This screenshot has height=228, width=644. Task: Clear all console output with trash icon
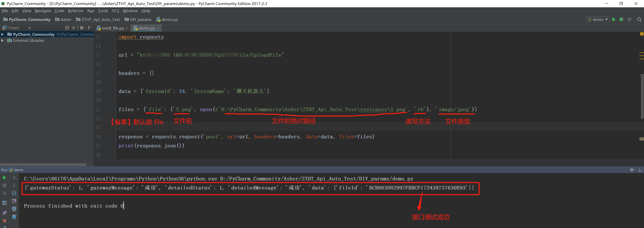(14, 217)
